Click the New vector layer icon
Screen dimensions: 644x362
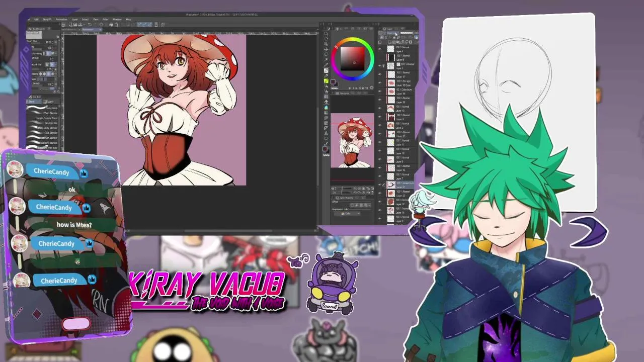(393, 42)
